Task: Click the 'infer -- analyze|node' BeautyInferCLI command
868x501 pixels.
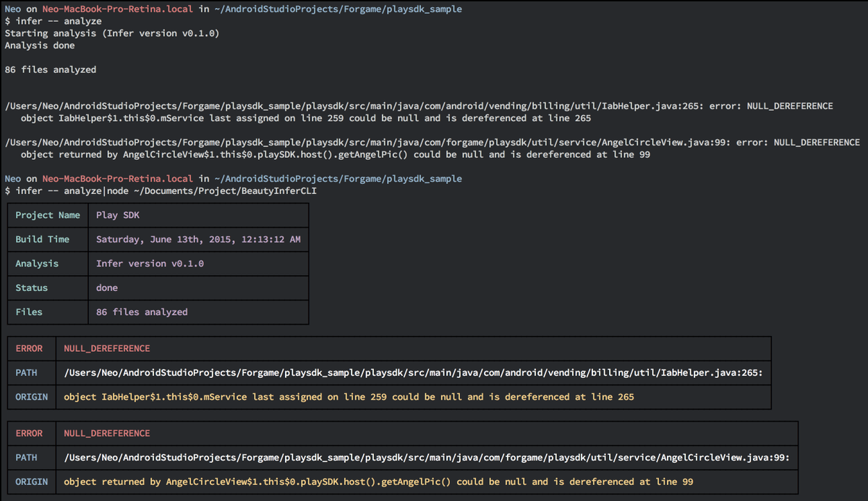Action: (x=166, y=191)
